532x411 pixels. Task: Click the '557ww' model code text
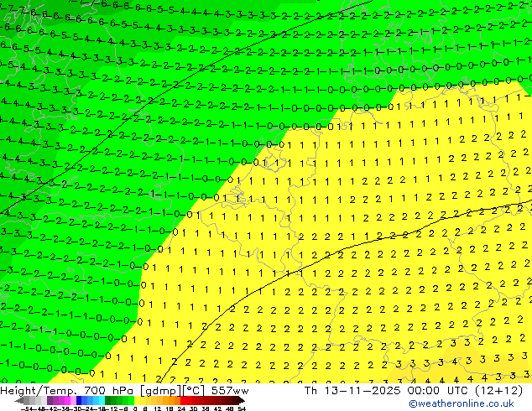coord(230,391)
